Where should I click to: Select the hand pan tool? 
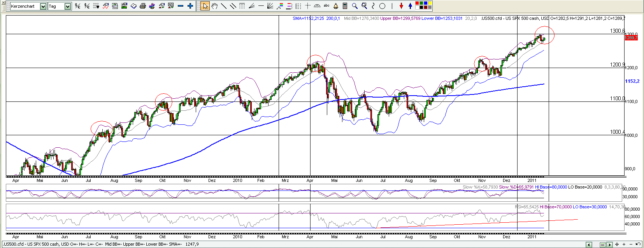click(x=214, y=6)
